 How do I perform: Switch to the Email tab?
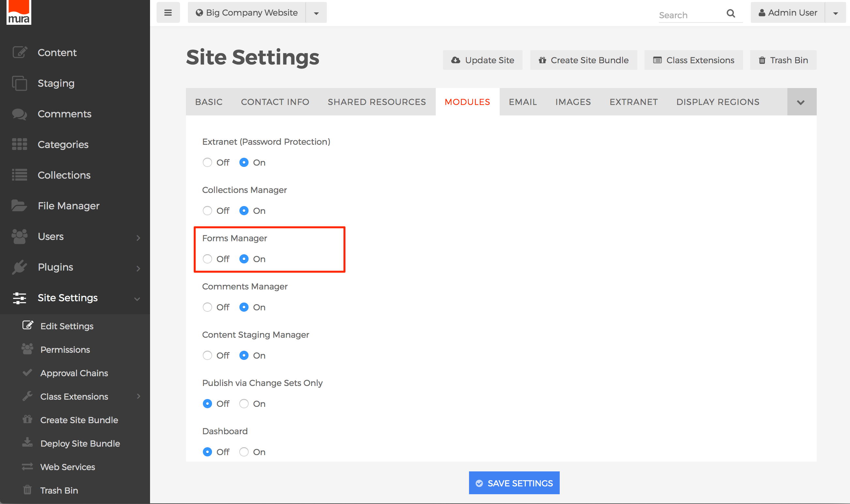pos(523,102)
